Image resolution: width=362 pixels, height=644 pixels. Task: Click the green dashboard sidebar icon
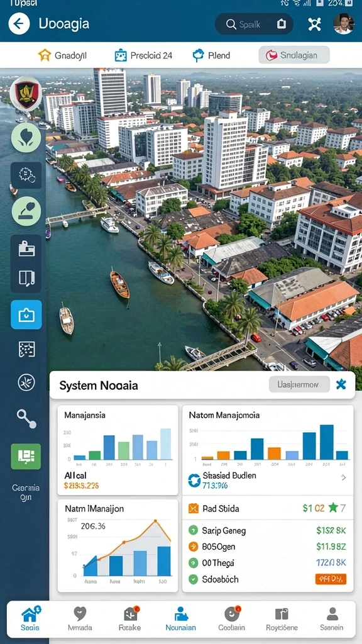click(x=26, y=457)
